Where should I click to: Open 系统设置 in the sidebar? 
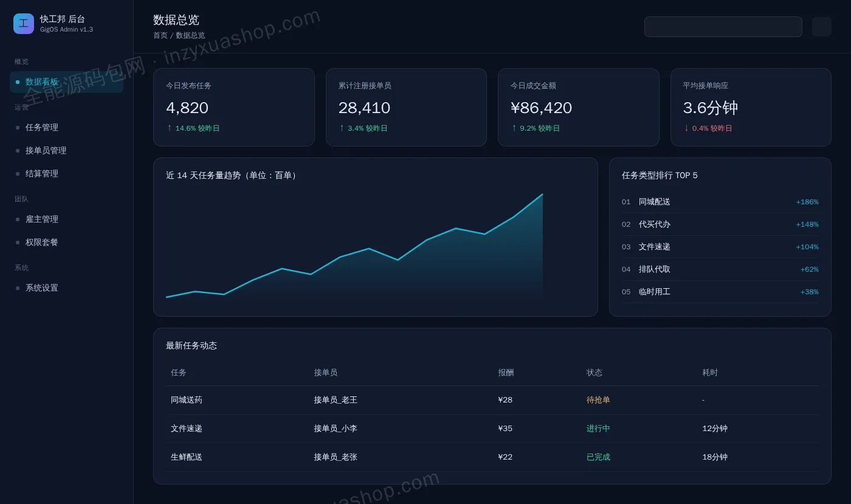[67, 288]
